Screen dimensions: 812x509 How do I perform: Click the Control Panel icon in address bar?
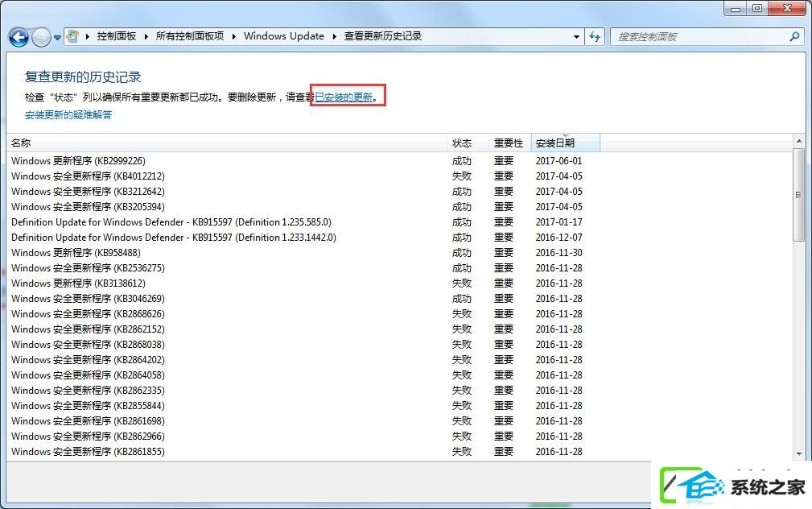pyautogui.click(x=73, y=36)
